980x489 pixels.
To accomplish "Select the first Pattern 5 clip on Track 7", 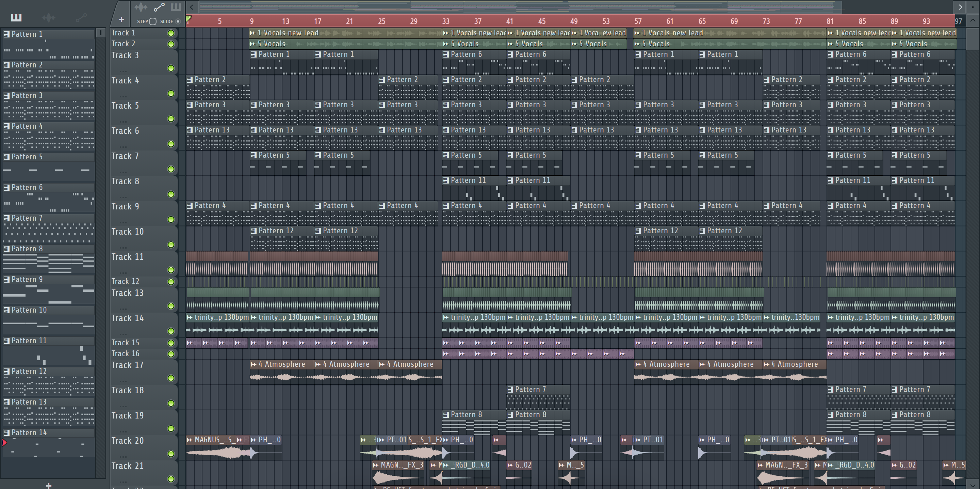I will pos(278,163).
